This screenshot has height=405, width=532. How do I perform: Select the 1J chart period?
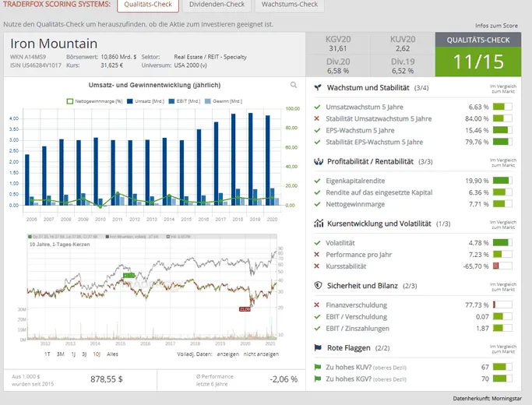pos(73,354)
